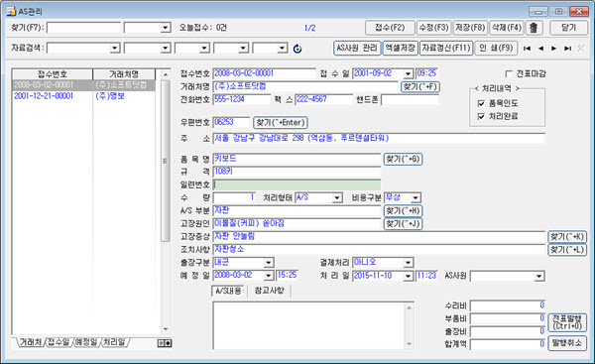Viewport: 595px width, 364px height.
Task: Select the 거래처 list tab
Action: 31,342
